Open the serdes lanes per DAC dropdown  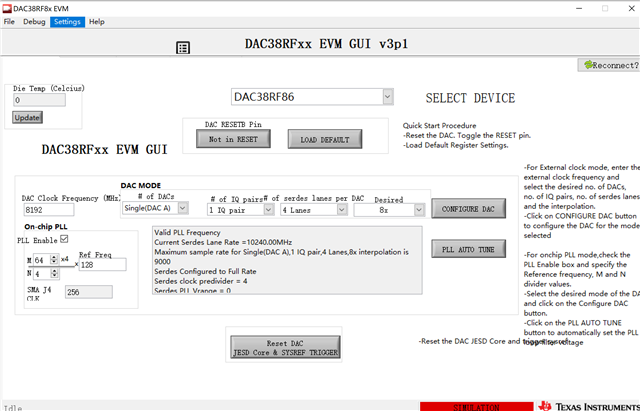[x=342, y=210]
